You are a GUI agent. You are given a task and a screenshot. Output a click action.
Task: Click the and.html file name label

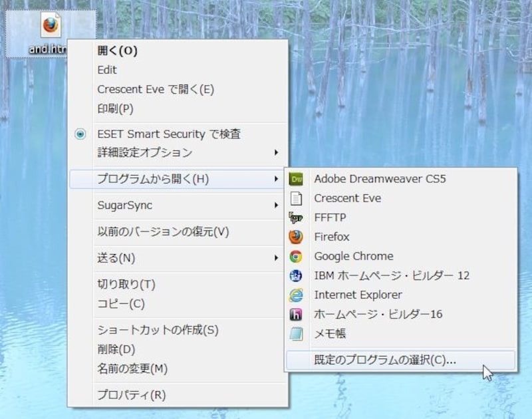[47, 49]
